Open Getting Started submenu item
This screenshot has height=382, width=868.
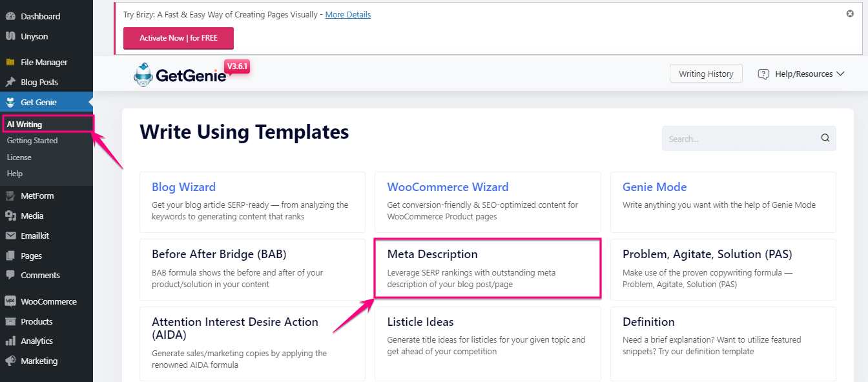click(x=32, y=141)
